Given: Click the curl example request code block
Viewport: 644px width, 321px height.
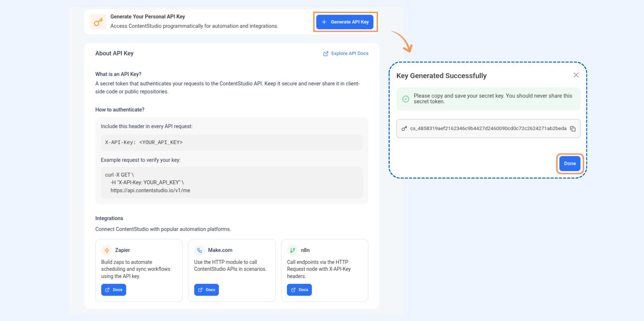Looking at the screenshot, I should pyautogui.click(x=231, y=183).
